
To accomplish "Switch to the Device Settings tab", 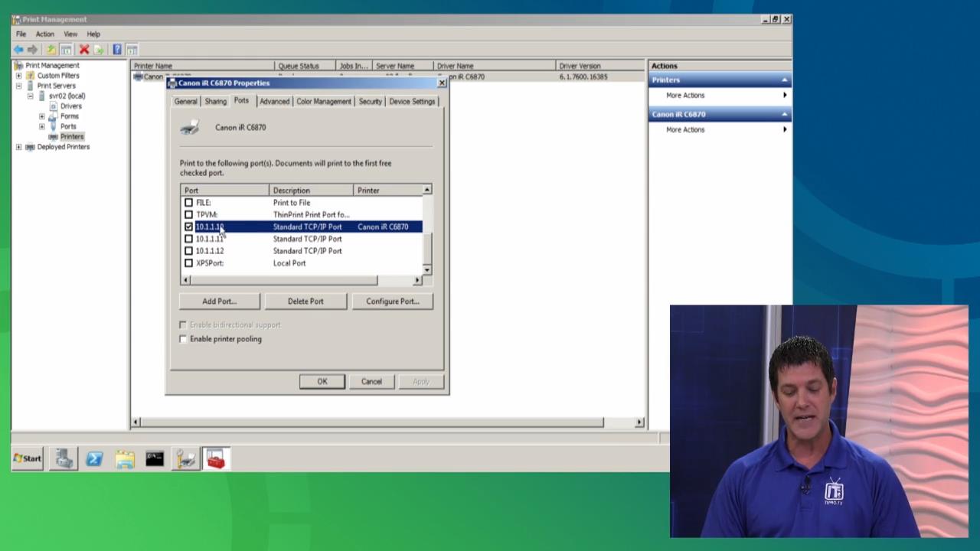I will [x=412, y=101].
